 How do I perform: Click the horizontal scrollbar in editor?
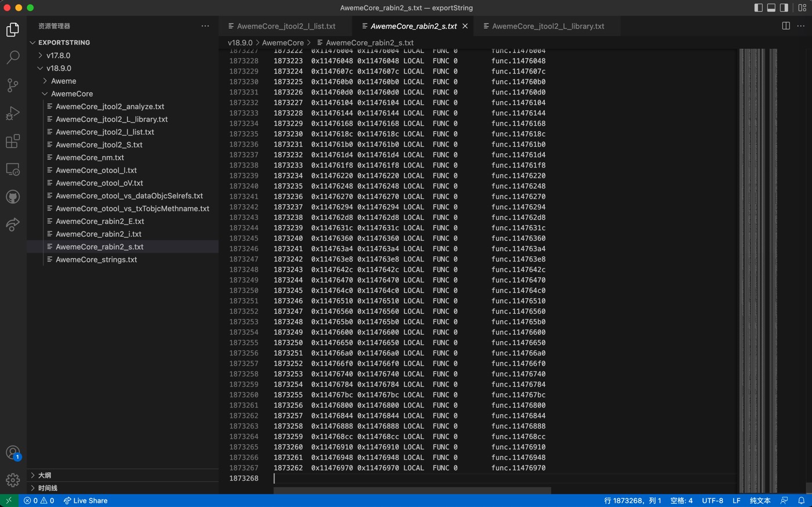tap(412, 491)
